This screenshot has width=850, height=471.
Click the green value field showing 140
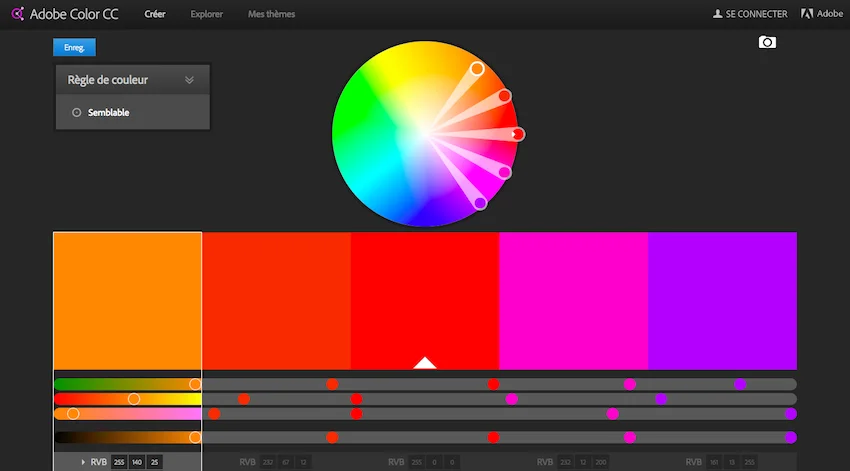click(x=137, y=462)
